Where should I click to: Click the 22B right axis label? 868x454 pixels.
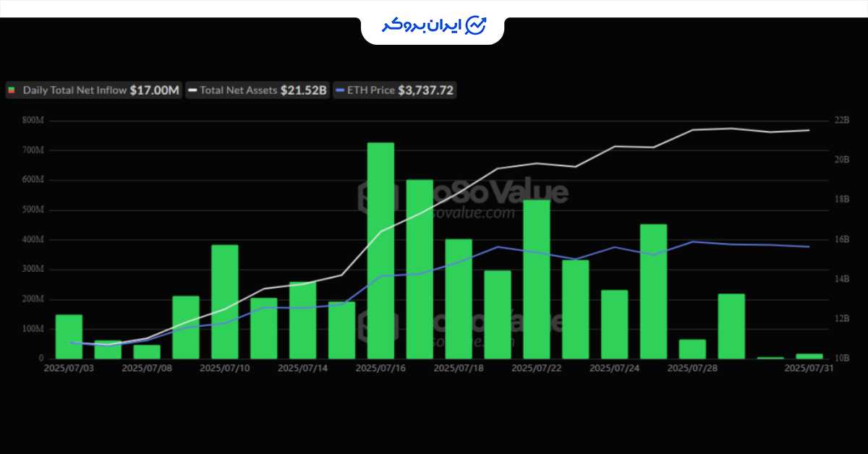[x=841, y=120]
